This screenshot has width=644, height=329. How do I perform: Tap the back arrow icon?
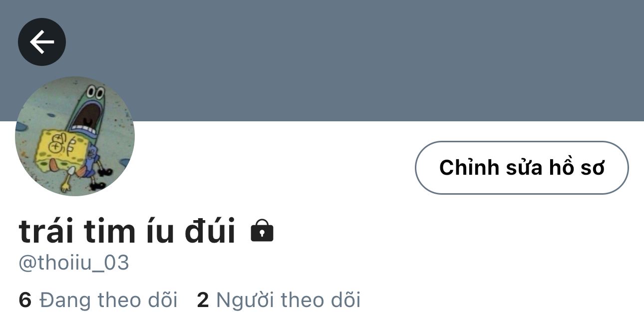click(42, 42)
